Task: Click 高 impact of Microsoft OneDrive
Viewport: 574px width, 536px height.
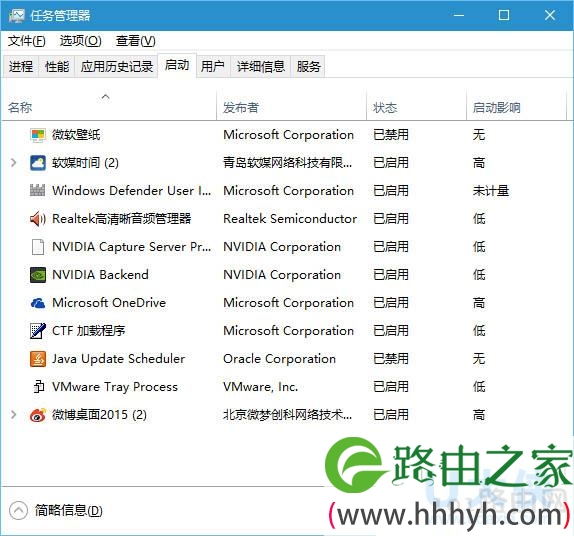Action: pyautogui.click(x=479, y=303)
